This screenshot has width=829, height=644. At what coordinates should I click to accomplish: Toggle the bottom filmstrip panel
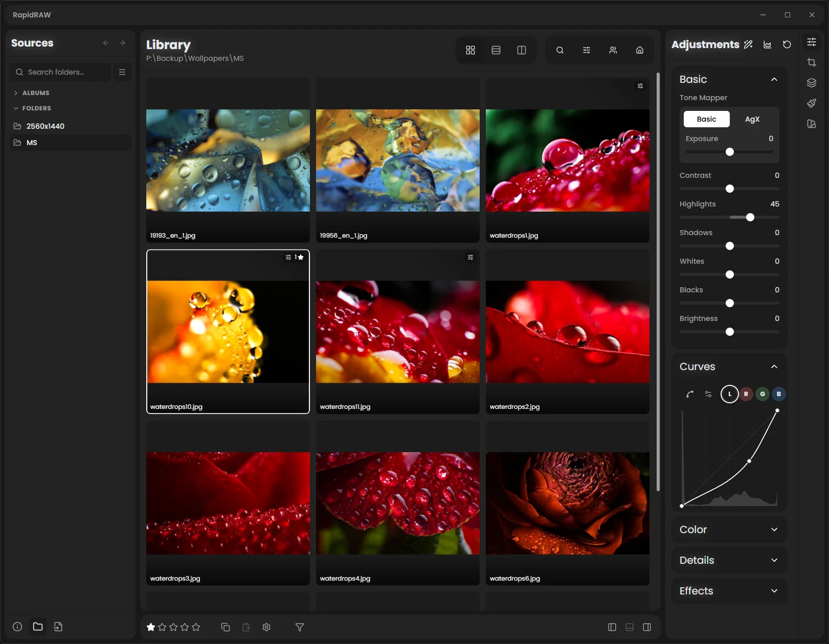click(630, 627)
